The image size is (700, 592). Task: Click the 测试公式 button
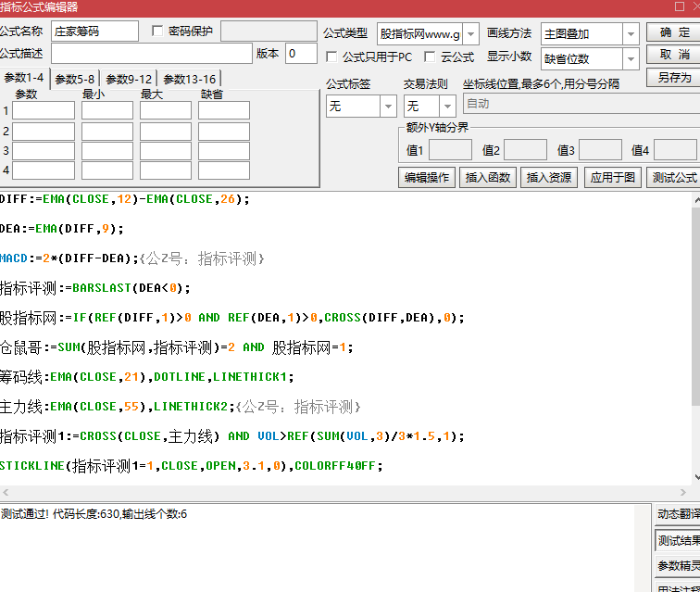(x=674, y=177)
